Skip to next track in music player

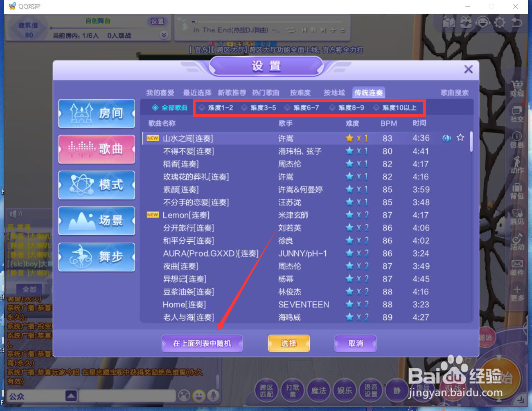click(323, 30)
